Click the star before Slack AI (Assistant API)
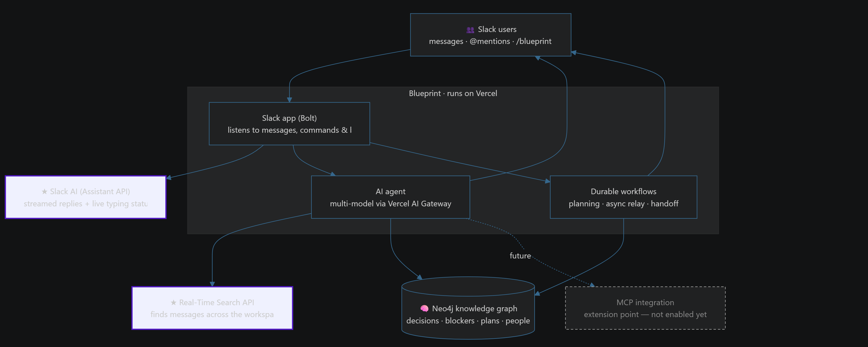 (44, 192)
